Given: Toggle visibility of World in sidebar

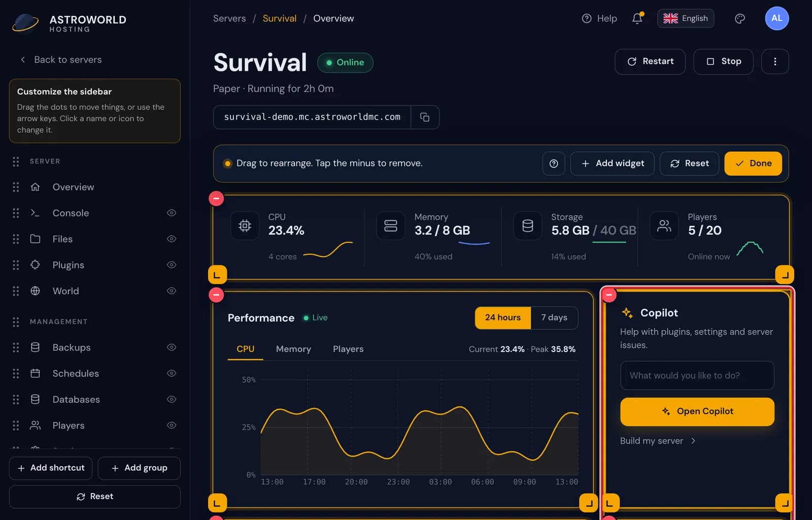Looking at the screenshot, I should 172,291.
